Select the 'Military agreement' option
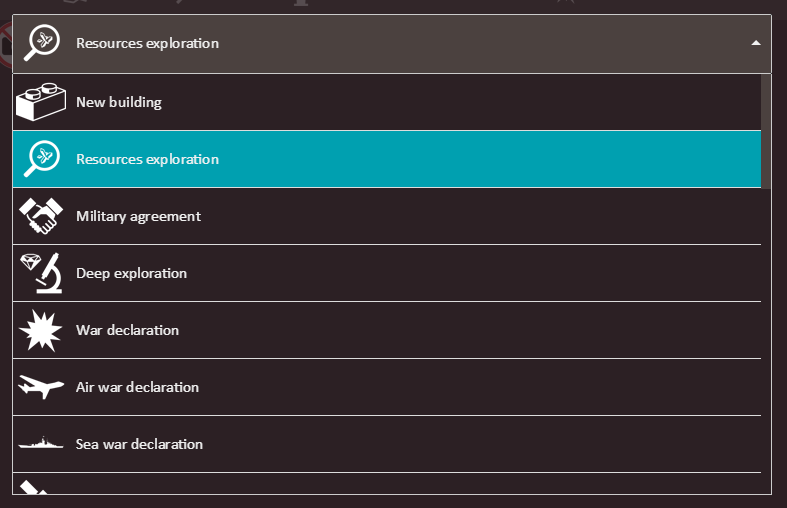Screen dimensions: 787x508 138,216
